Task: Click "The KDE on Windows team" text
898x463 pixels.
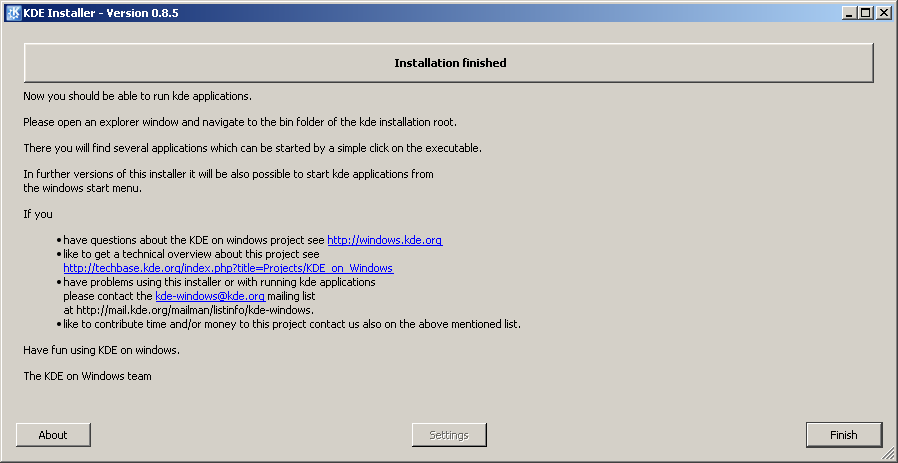Action: pos(87,376)
